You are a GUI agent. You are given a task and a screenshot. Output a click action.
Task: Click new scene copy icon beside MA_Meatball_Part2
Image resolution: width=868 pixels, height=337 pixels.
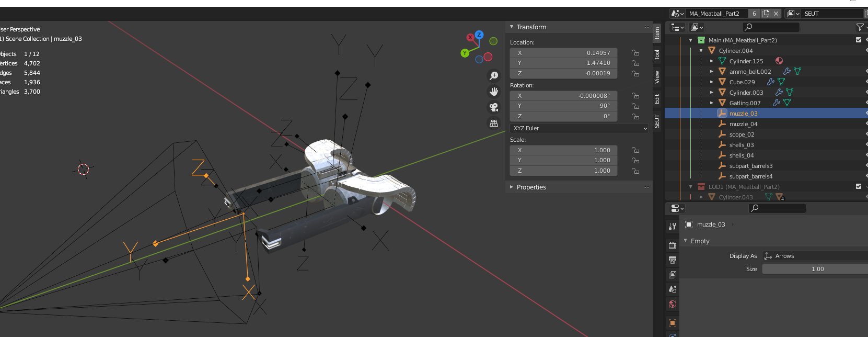(766, 14)
